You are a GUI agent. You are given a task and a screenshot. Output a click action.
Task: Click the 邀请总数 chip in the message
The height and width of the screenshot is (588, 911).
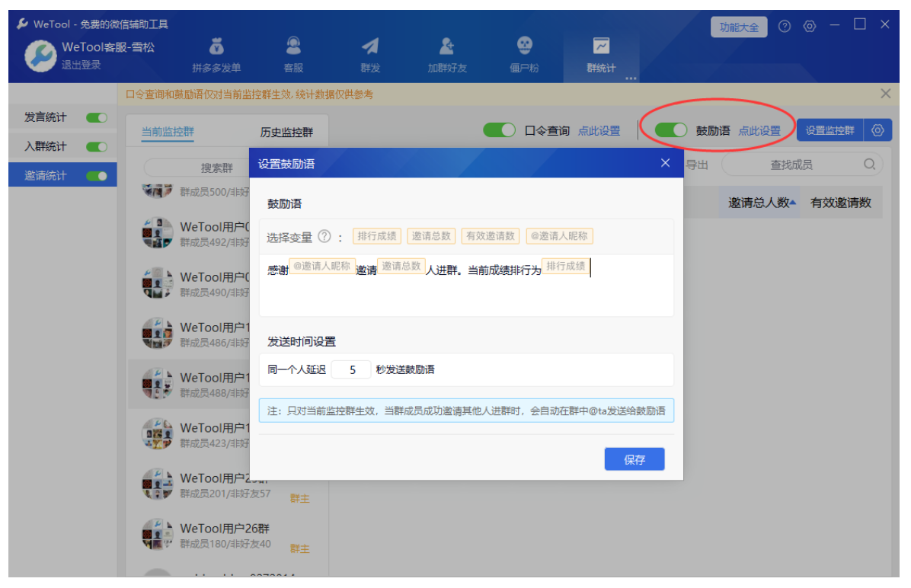pyautogui.click(x=401, y=266)
